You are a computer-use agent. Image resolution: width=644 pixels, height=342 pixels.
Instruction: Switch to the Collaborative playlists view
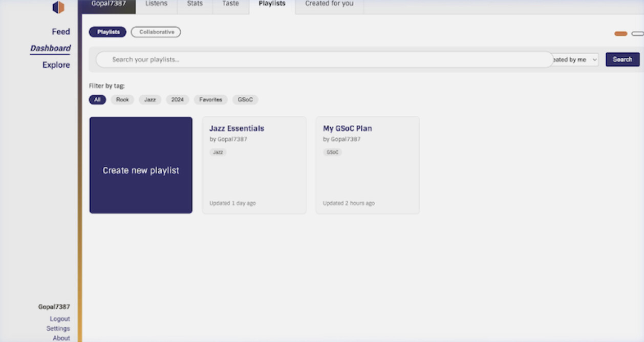pos(156,32)
